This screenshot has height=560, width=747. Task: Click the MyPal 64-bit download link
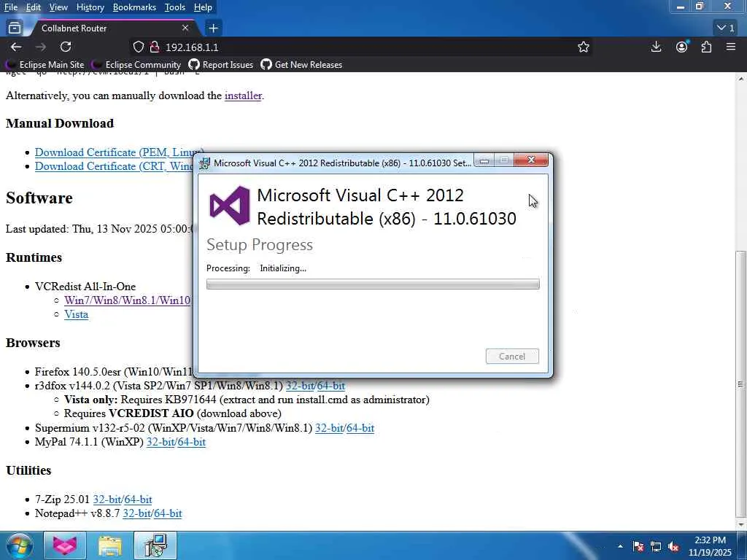point(192,442)
